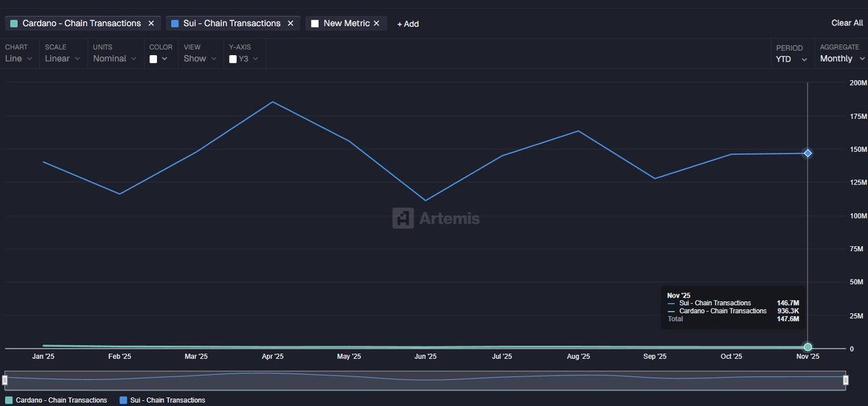Click the 100M y-axis label
This screenshot has height=406, width=868.
click(x=857, y=216)
